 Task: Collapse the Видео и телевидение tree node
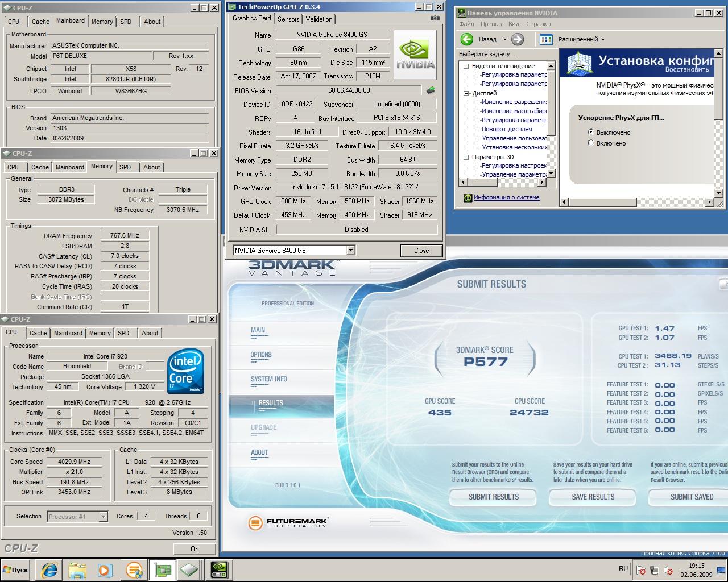click(x=466, y=66)
